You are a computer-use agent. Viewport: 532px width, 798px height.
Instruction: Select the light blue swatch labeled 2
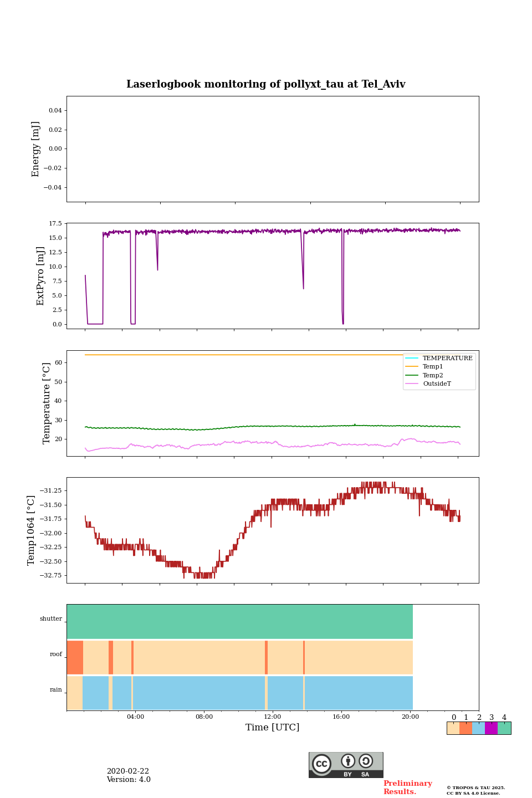pyautogui.click(x=478, y=728)
